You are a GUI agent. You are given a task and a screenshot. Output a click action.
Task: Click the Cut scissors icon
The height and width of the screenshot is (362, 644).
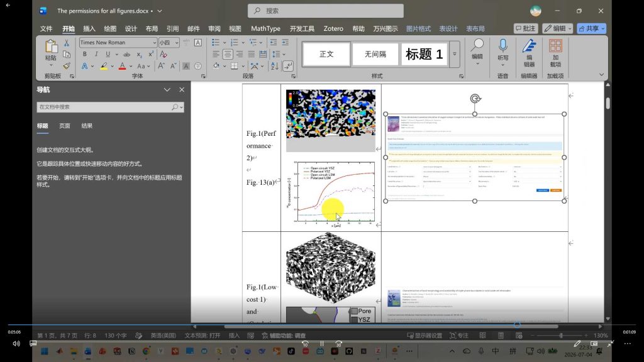pyautogui.click(x=66, y=43)
